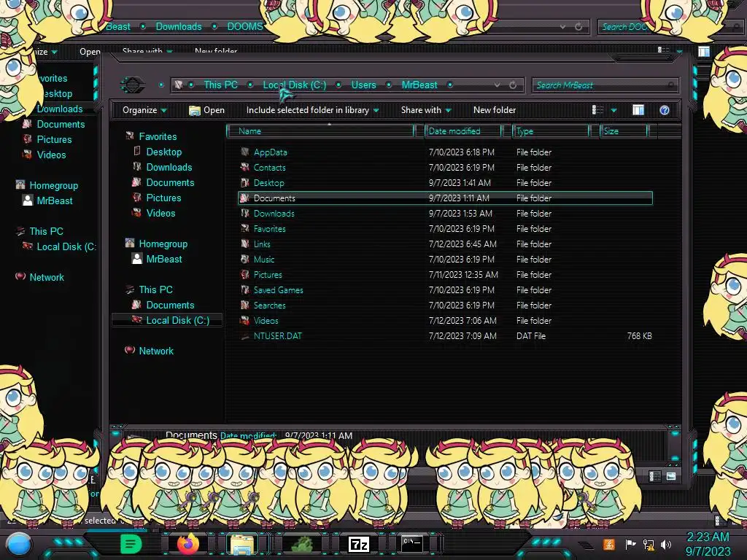
Task: Click the Search MrBeast field
Action: pos(605,85)
